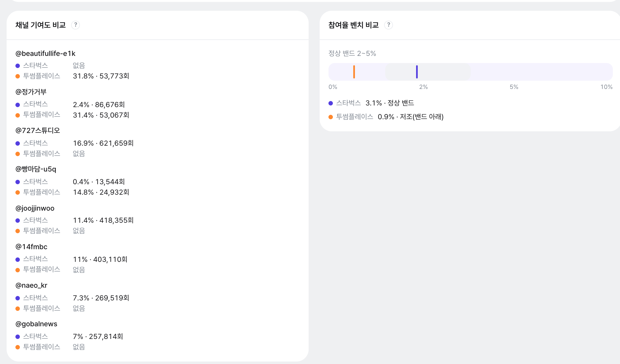Click 스타벅스 3.1% · 정상 밴드 legend entry
The width and height of the screenshot is (620, 364).
click(x=371, y=103)
